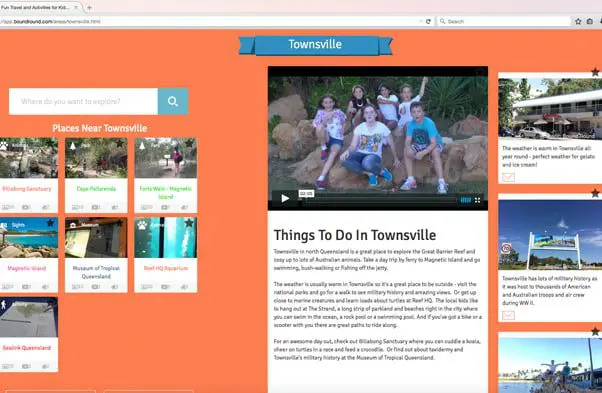Click the magnifier search button beside the explore field
This screenshot has height=393, width=602.
(x=173, y=101)
